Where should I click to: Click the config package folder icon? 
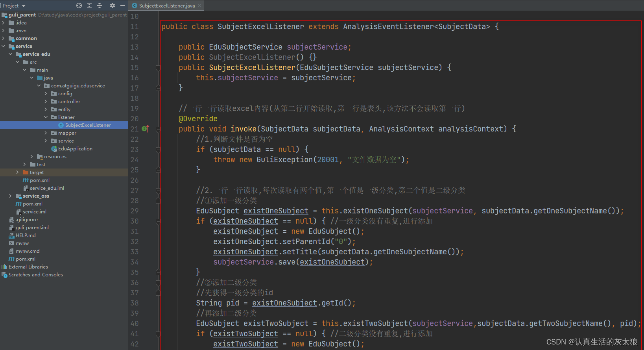54,94
